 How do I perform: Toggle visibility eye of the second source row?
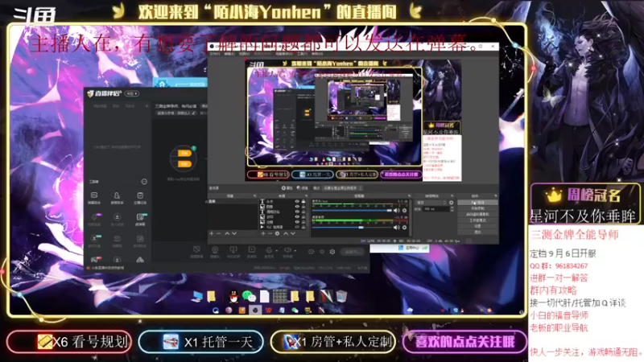[x=297, y=207]
